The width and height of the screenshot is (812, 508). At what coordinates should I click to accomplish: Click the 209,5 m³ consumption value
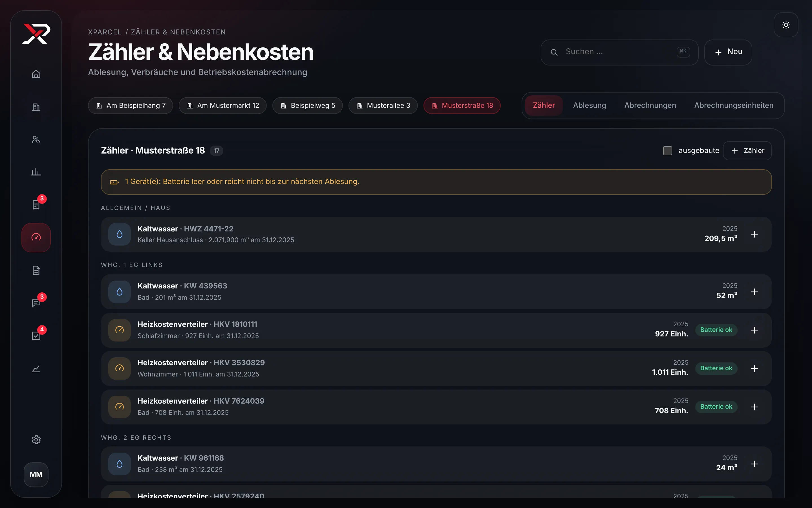[x=721, y=238]
